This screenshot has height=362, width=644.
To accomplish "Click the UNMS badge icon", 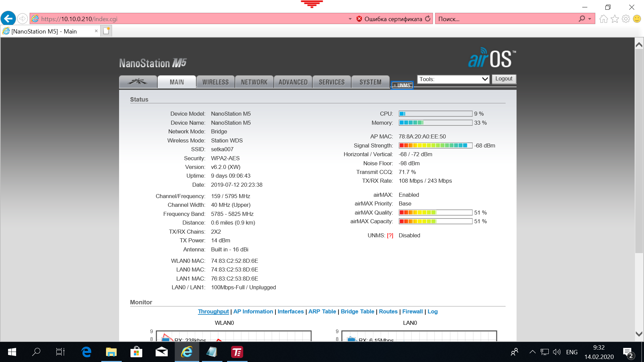I will pyautogui.click(x=402, y=85).
